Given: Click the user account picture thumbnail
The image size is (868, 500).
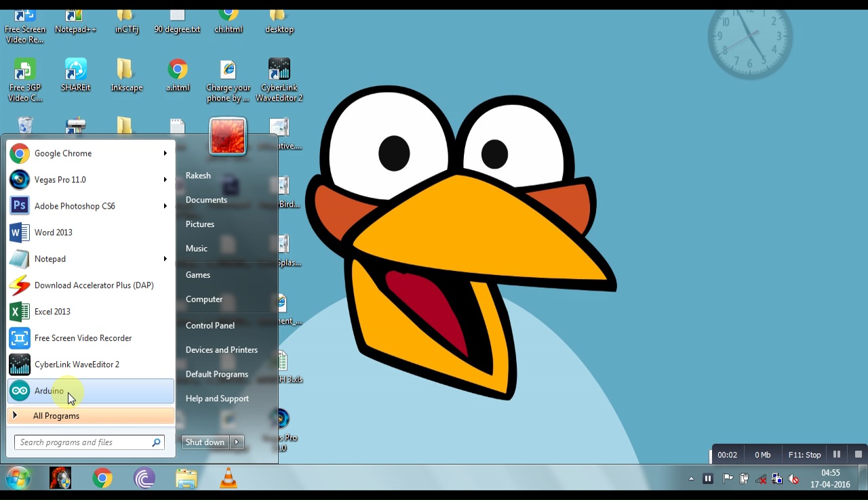Looking at the screenshot, I should click(228, 136).
